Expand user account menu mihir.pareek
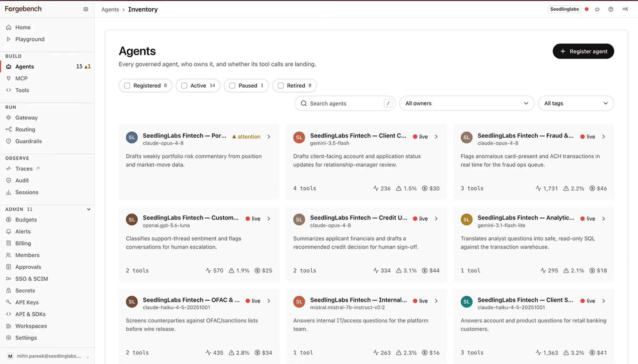Viewport: 638px width, 364px height. point(48,356)
